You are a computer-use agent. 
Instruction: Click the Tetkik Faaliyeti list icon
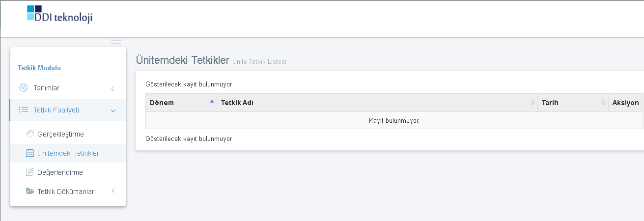23,110
